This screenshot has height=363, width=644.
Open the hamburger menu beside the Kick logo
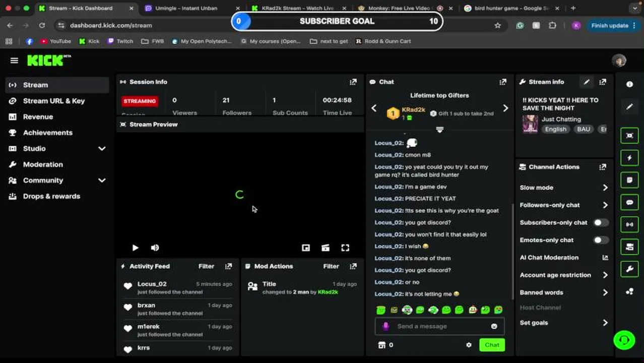(14, 60)
